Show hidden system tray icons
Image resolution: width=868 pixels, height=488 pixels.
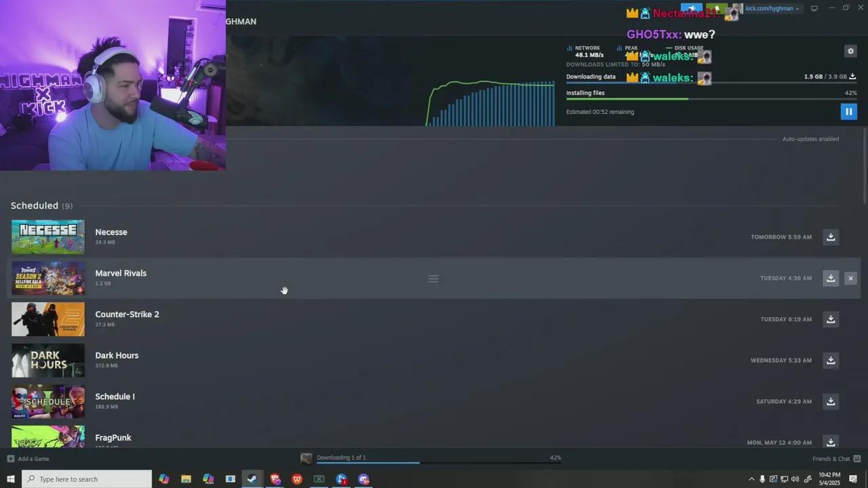[x=751, y=479]
